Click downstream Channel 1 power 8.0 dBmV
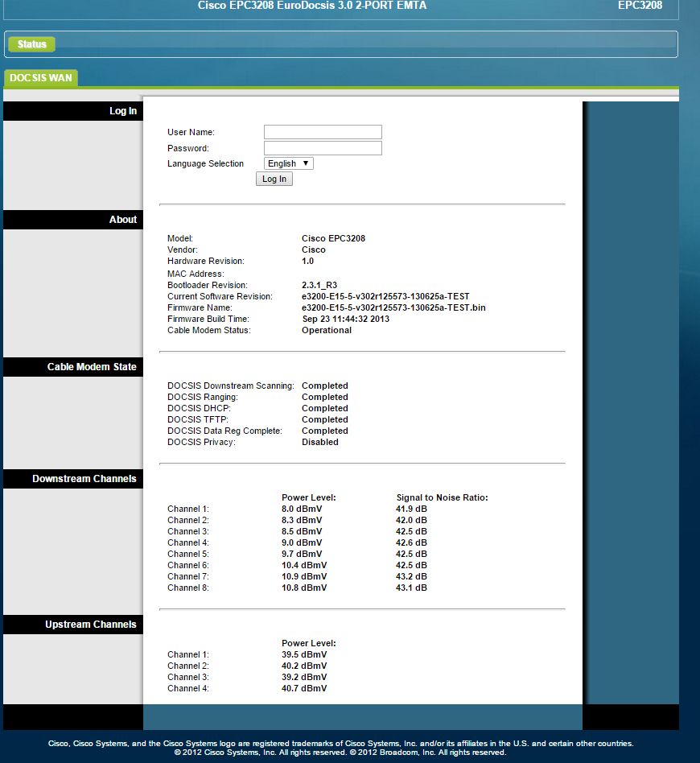 point(302,509)
